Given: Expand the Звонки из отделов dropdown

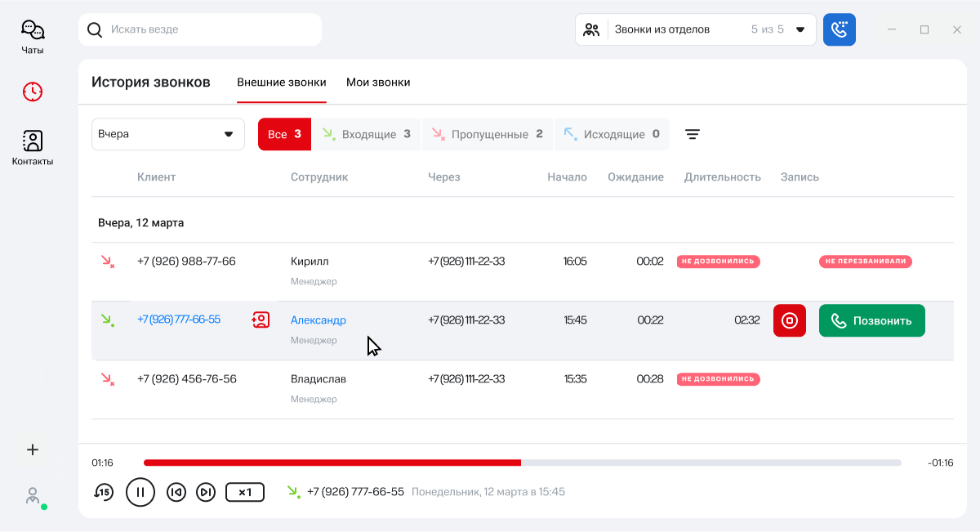Looking at the screenshot, I should (x=695, y=29).
